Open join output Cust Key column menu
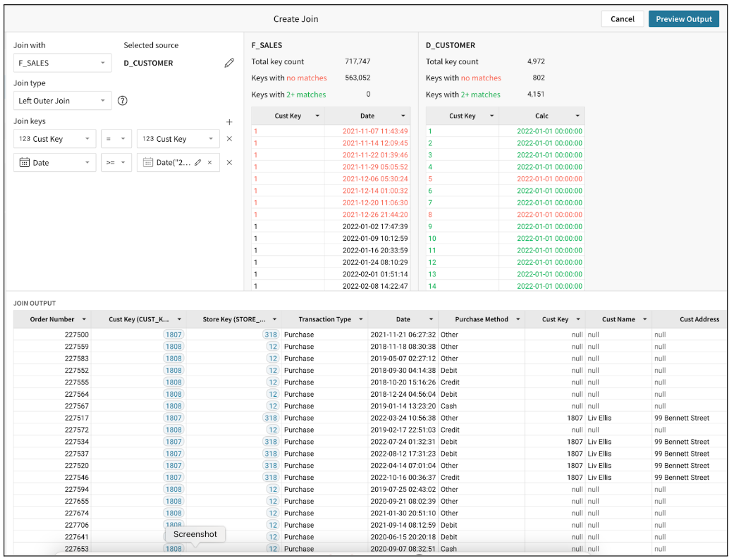This screenshot has height=560, width=731. tap(578, 319)
